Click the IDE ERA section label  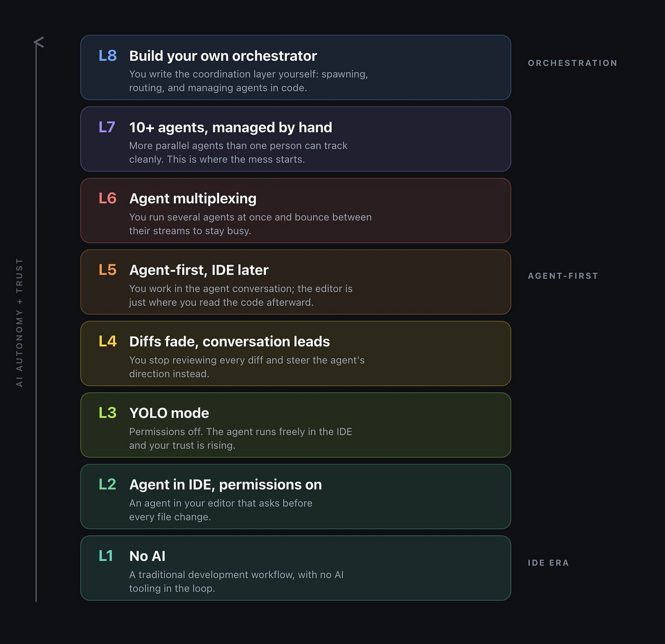tap(549, 563)
